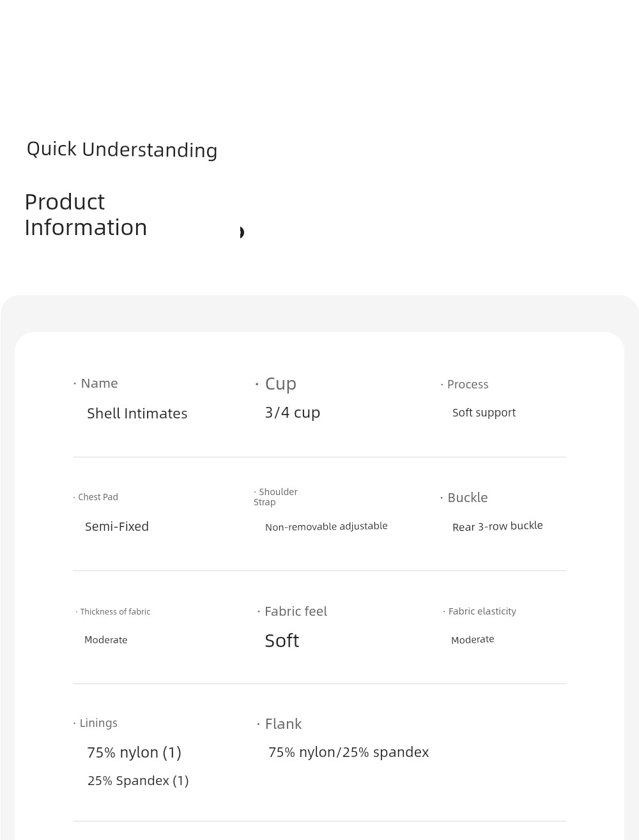Select the Soft support text
The image size is (639, 840).
point(484,413)
